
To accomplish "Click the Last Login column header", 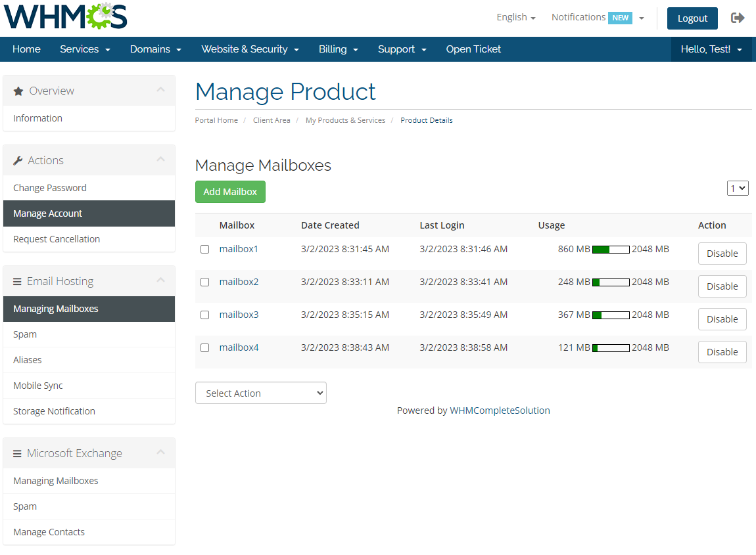I will [x=442, y=225].
